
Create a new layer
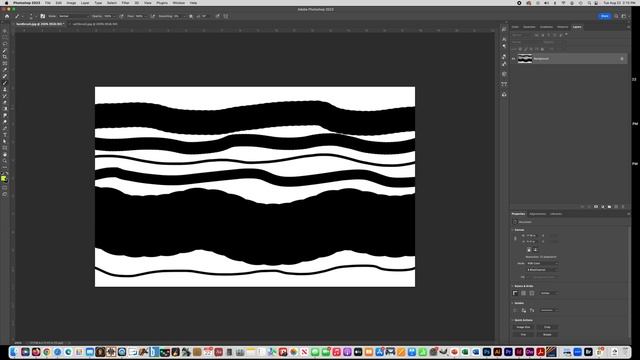point(616,207)
